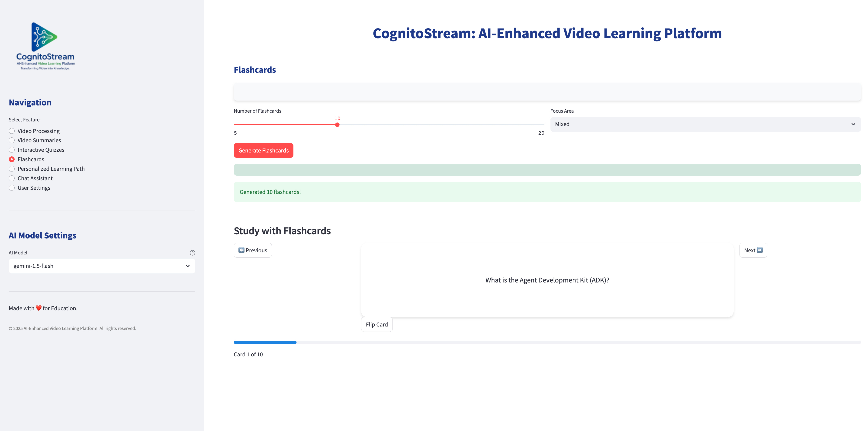Image resolution: width=868 pixels, height=431 pixels.
Task: Click the flashcard question about ADK
Action: click(547, 280)
